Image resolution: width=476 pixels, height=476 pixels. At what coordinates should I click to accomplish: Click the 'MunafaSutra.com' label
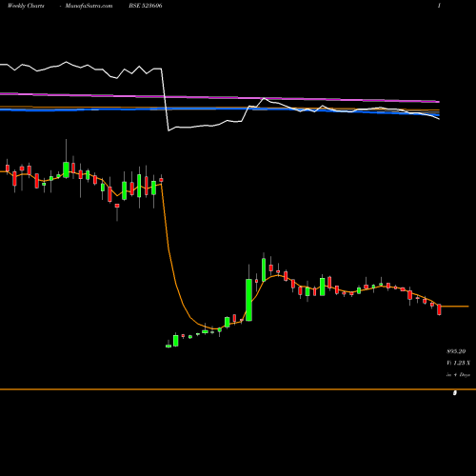click(89, 6)
